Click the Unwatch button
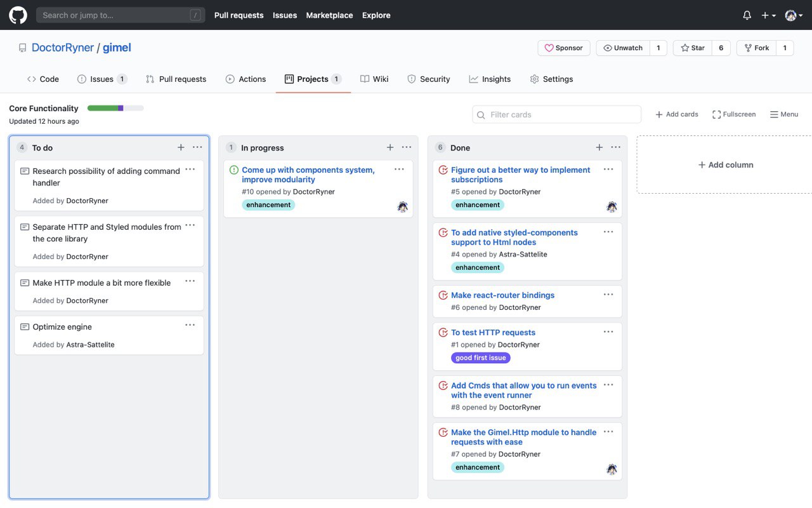 click(622, 48)
